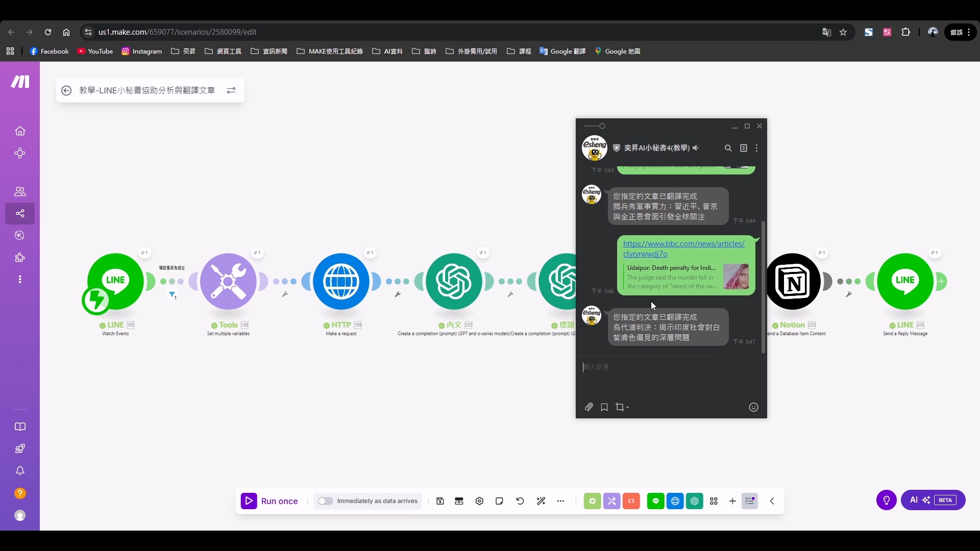The height and width of the screenshot is (551, 980).
Task: Open scenario options sliders icon beside title
Action: click(231, 90)
